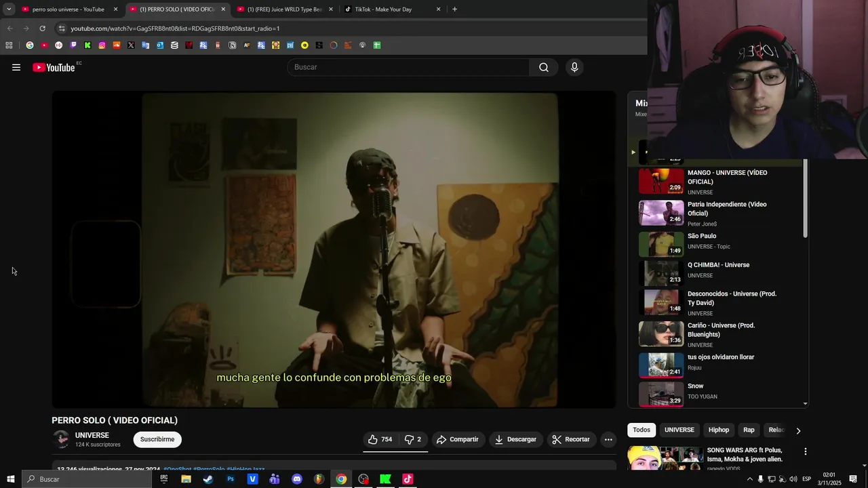Reload the page with the refresh icon
Viewport: 868px width, 488px height.
pos(42,28)
